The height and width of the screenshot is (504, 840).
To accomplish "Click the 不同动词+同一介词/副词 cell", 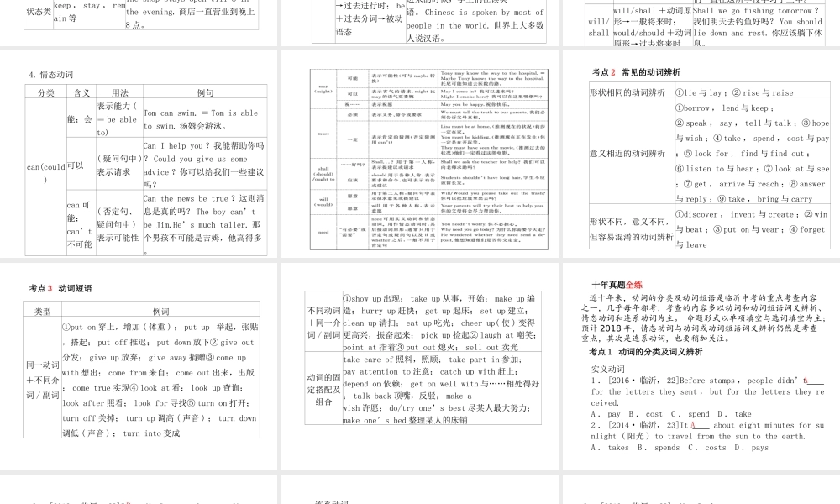I will point(323,323).
